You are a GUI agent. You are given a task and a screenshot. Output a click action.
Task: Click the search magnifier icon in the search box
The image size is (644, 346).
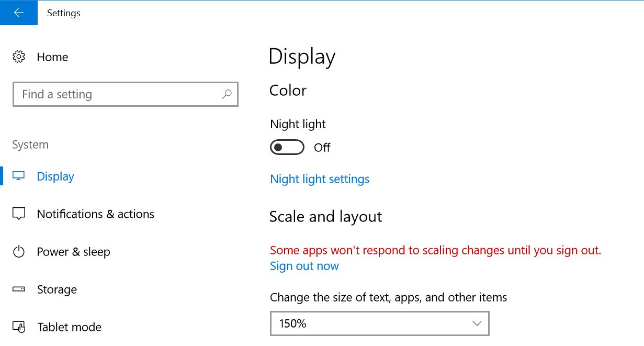227,94
